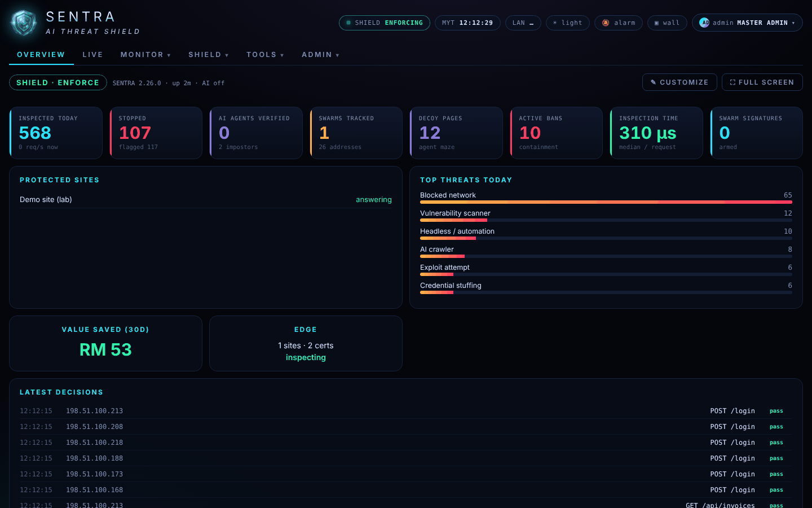Enter FULL SCREEN mode
812x508 pixels.
pos(762,82)
